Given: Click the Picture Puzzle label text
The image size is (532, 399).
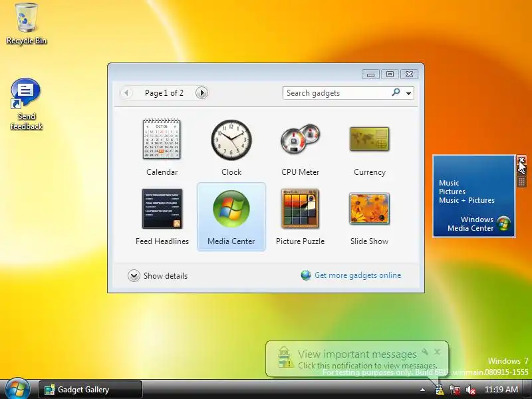Looking at the screenshot, I should [x=301, y=241].
